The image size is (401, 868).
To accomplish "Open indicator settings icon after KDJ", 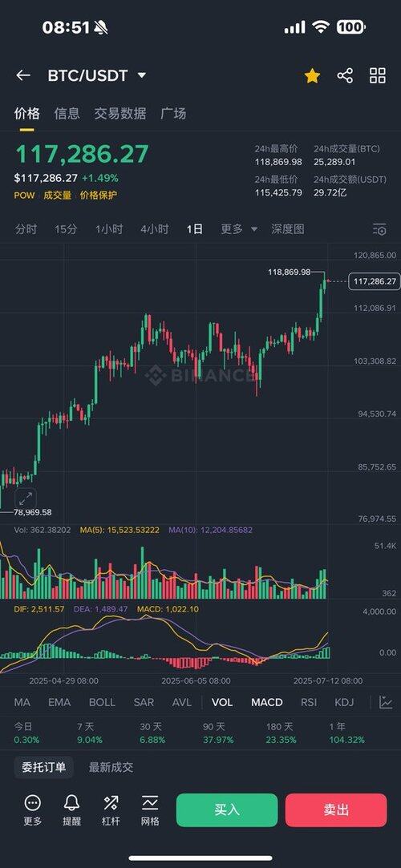I will click(386, 702).
